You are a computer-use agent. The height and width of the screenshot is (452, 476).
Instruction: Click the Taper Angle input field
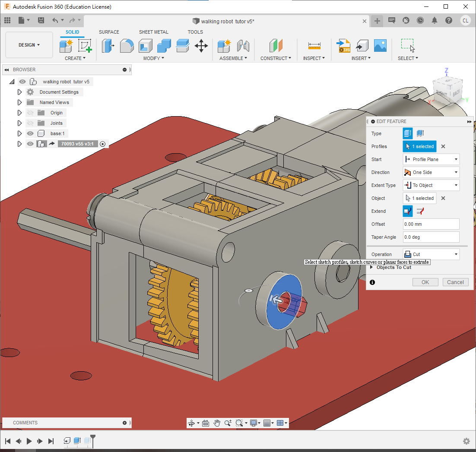(431, 237)
